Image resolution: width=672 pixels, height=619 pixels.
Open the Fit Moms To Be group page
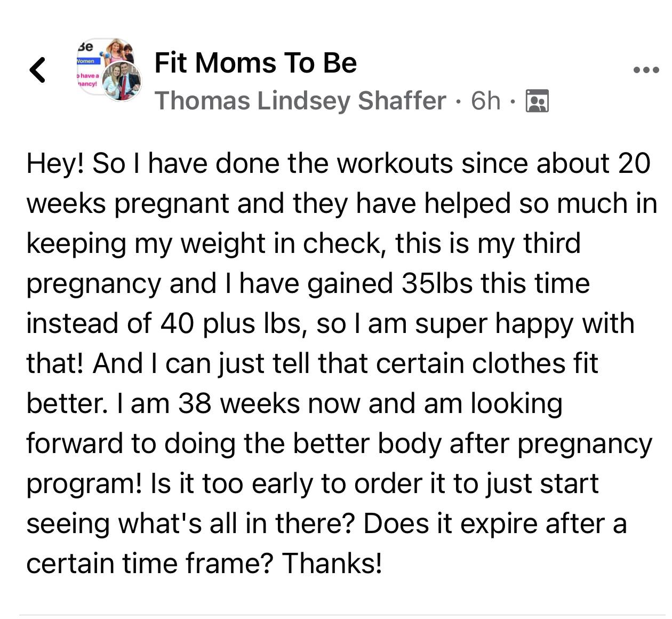pos(255,63)
